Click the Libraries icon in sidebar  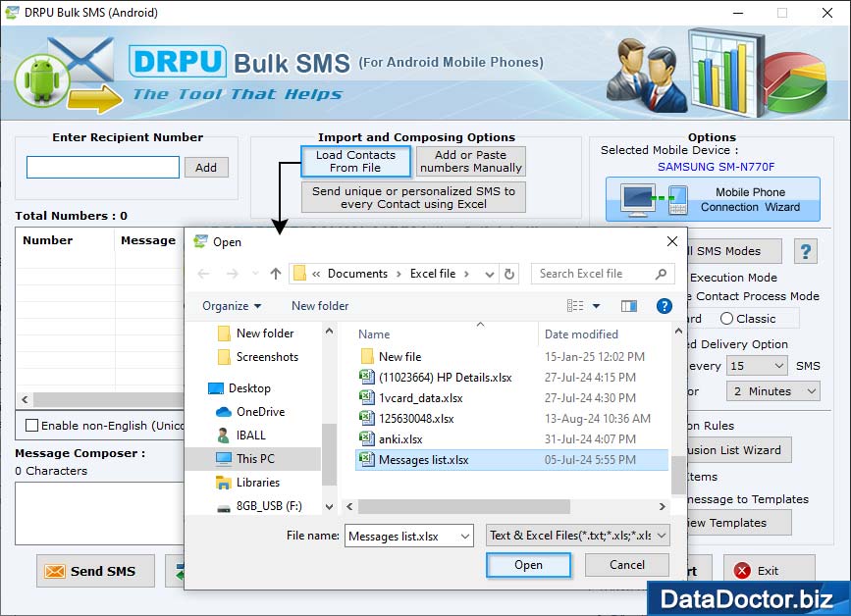point(224,482)
